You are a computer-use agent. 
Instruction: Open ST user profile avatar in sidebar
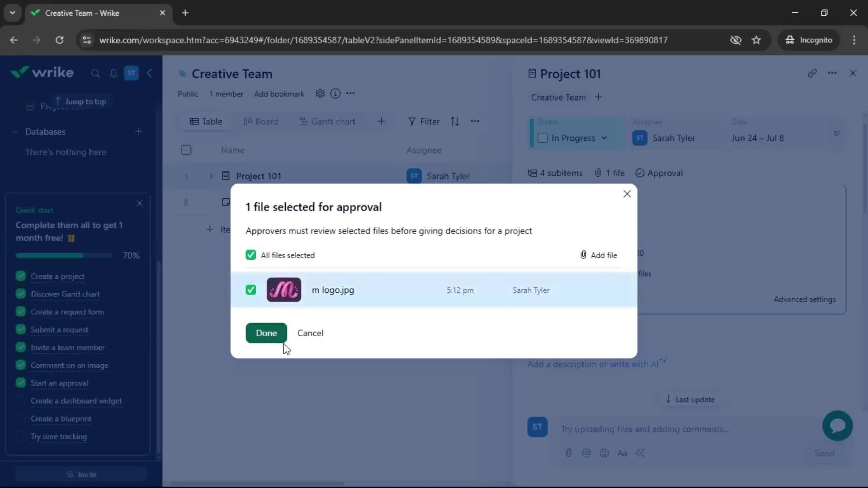click(131, 73)
